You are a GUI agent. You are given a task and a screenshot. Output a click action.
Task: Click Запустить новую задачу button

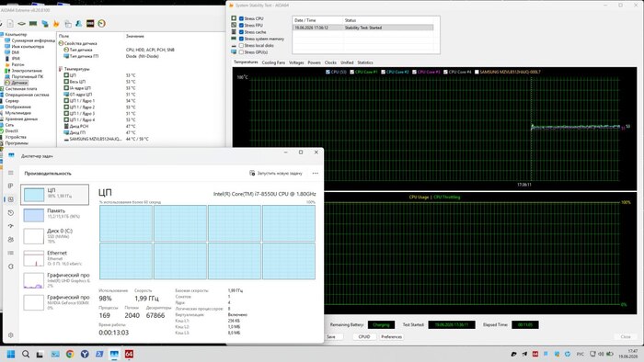[x=276, y=174]
